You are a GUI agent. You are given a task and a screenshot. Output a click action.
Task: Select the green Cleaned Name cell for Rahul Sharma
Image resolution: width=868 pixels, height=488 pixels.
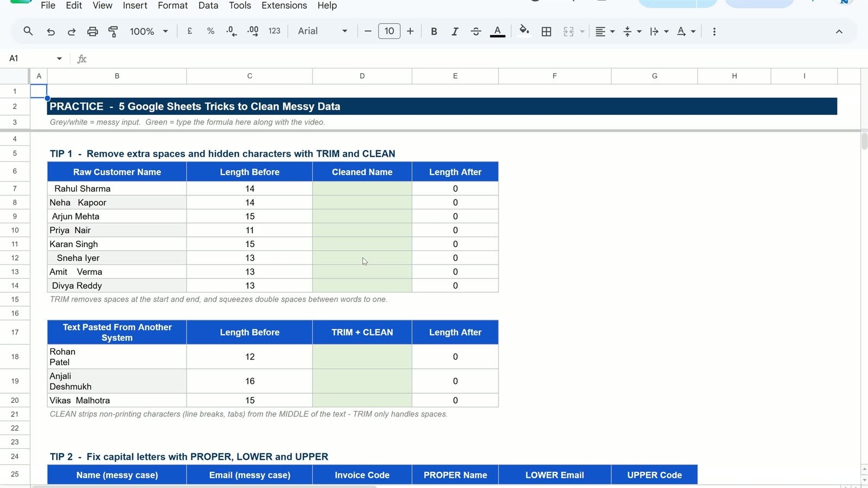pyautogui.click(x=362, y=188)
